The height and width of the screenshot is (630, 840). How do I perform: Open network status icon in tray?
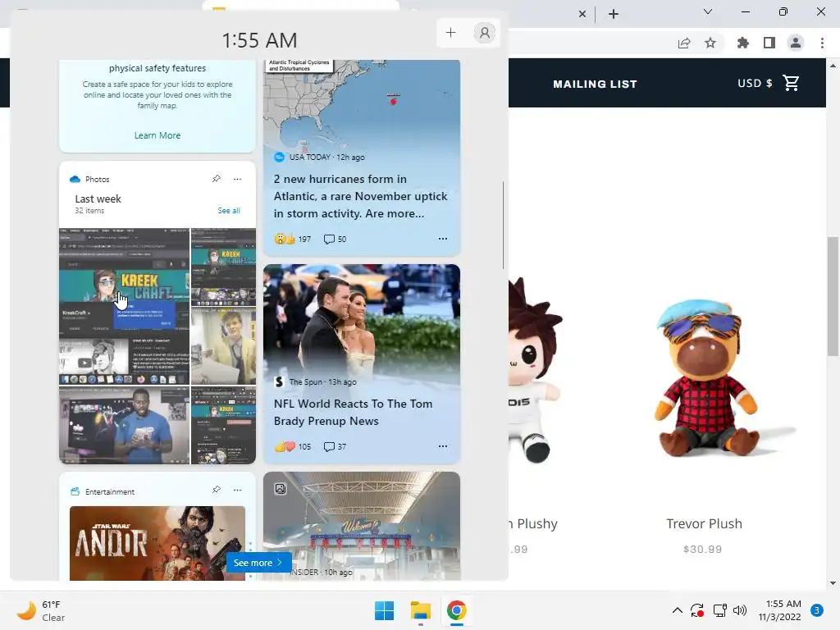coord(719,610)
